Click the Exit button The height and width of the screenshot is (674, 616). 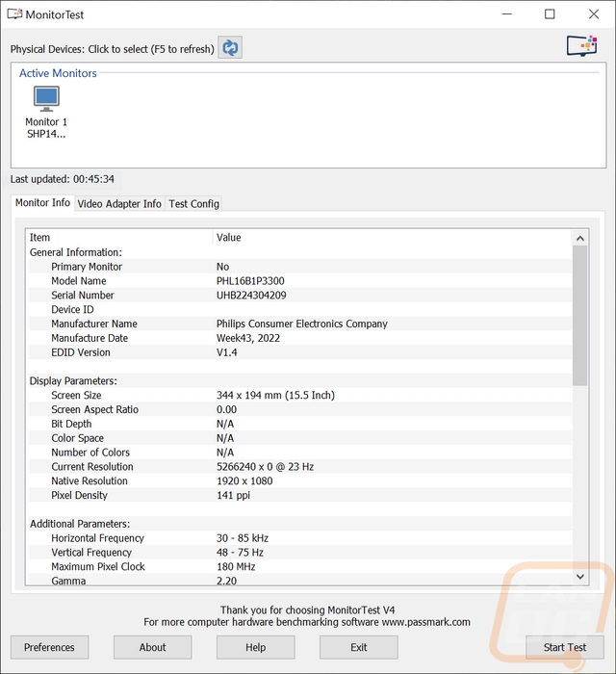pyautogui.click(x=359, y=647)
